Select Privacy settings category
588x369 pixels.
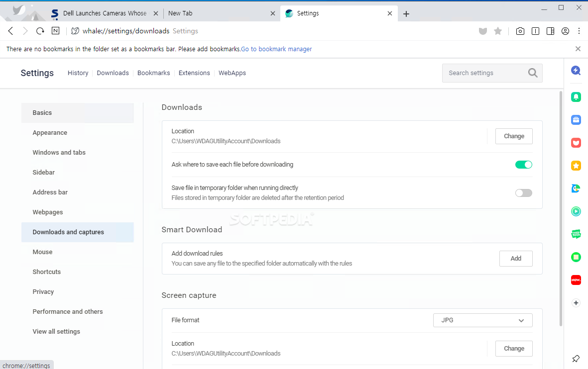click(x=78, y=292)
